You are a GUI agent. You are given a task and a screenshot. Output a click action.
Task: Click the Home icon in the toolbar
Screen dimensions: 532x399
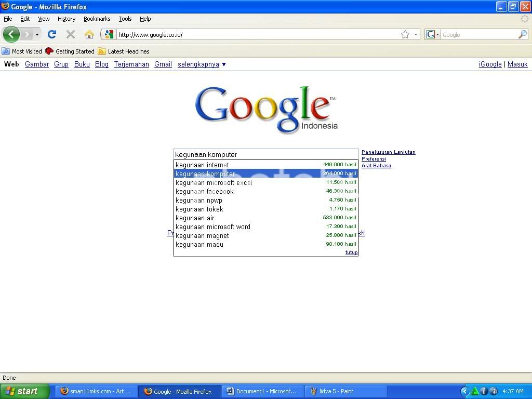coord(89,35)
